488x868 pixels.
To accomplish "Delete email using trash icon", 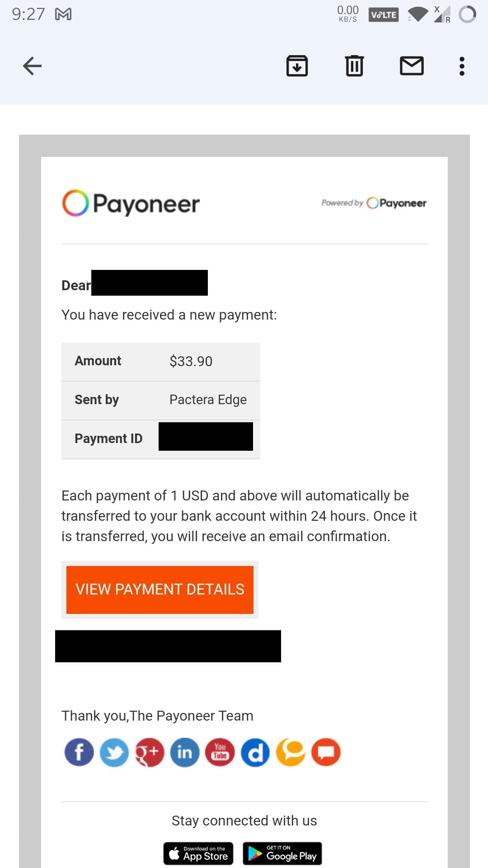I will tap(354, 66).
